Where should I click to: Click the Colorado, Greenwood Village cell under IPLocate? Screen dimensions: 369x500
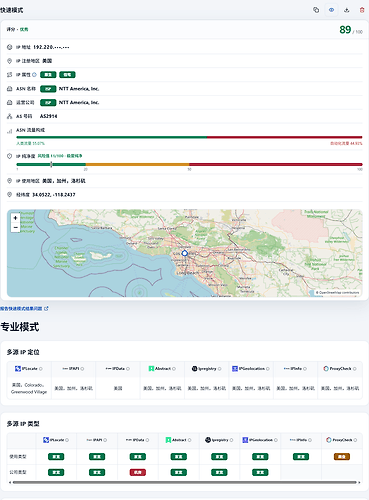(x=29, y=388)
